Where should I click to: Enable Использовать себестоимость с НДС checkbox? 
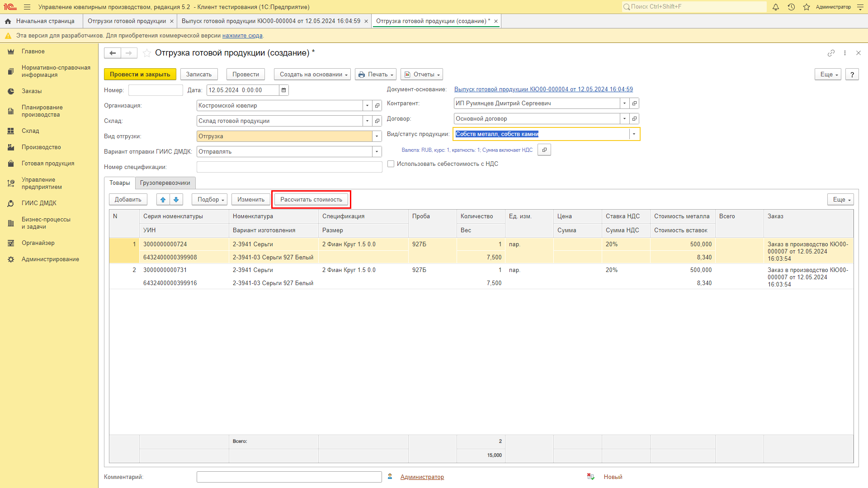click(x=391, y=164)
